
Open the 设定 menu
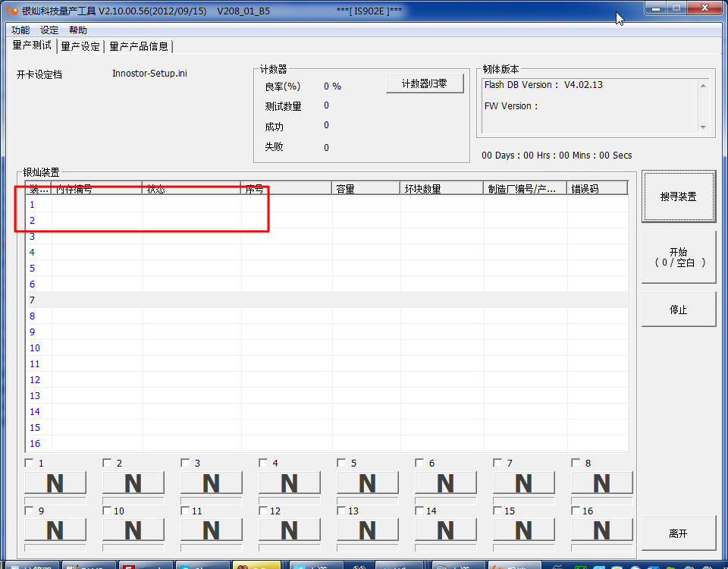[x=49, y=30]
